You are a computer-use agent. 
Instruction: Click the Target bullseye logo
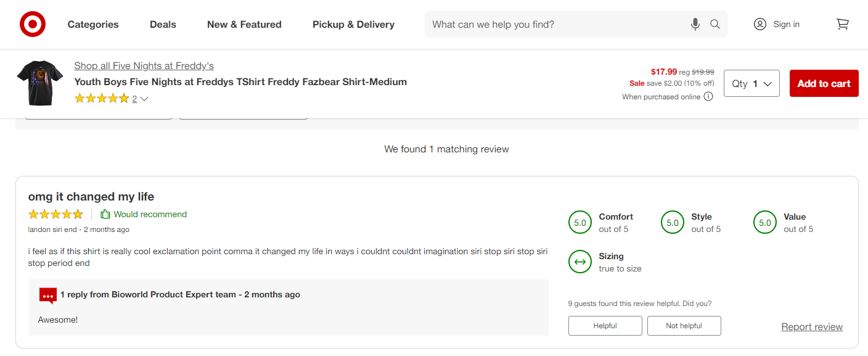pyautogui.click(x=32, y=25)
